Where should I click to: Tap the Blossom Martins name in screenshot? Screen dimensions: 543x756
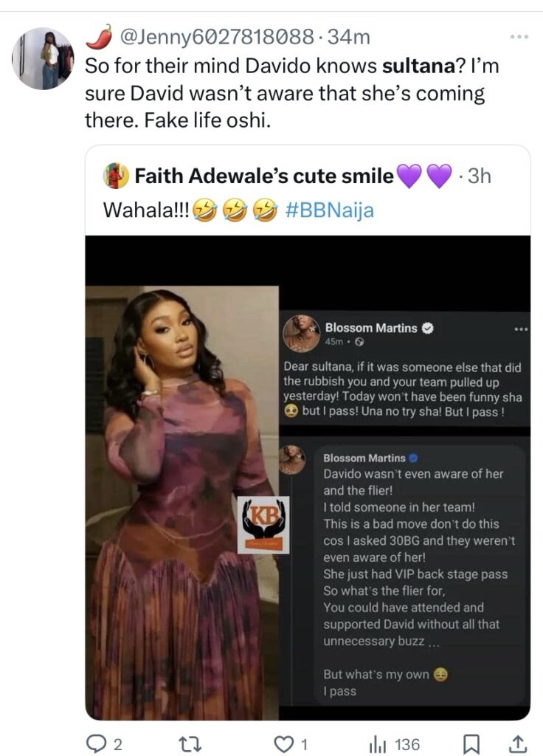pyautogui.click(x=373, y=328)
